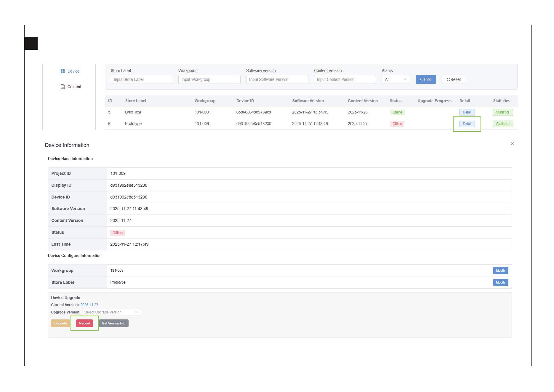
Task: Select the Device ID cell in the Prototype table row
Action: point(254,124)
